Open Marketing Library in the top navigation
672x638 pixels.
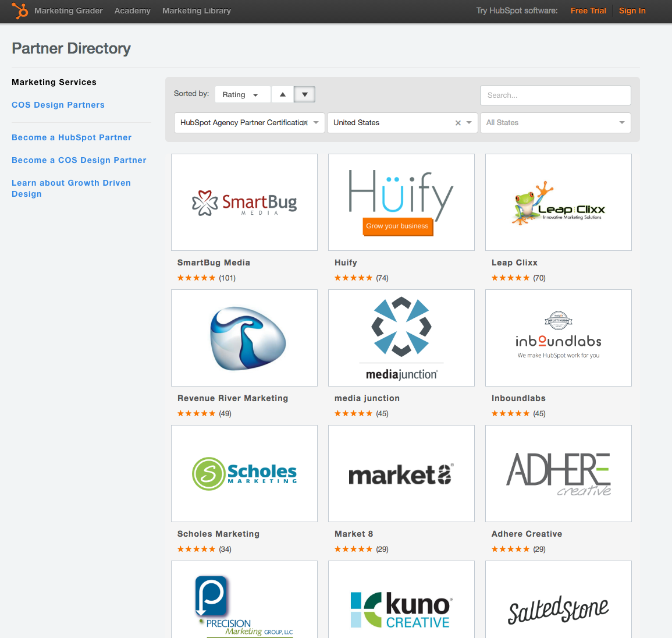coord(196,10)
